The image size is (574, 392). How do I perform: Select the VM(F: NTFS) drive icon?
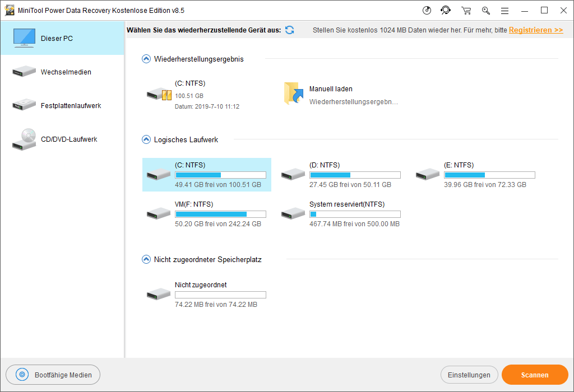tap(159, 213)
